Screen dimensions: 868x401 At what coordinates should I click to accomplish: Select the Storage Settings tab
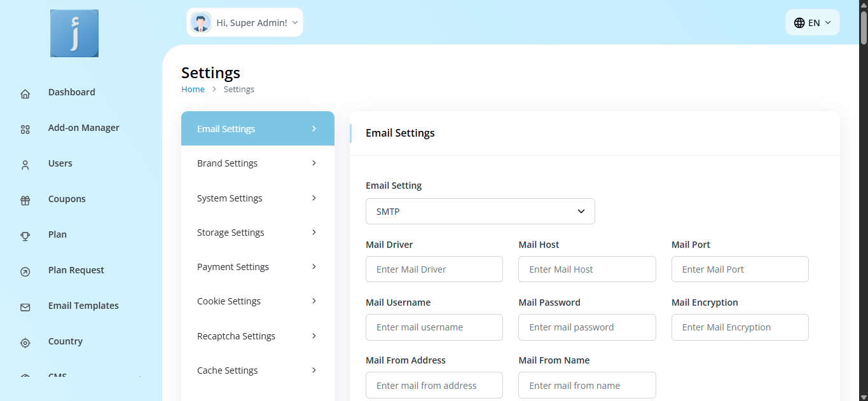tap(258, 233)
